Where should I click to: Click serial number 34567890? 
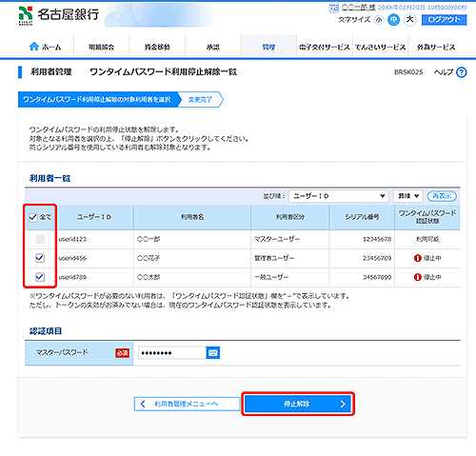click(x=377, y=277)
